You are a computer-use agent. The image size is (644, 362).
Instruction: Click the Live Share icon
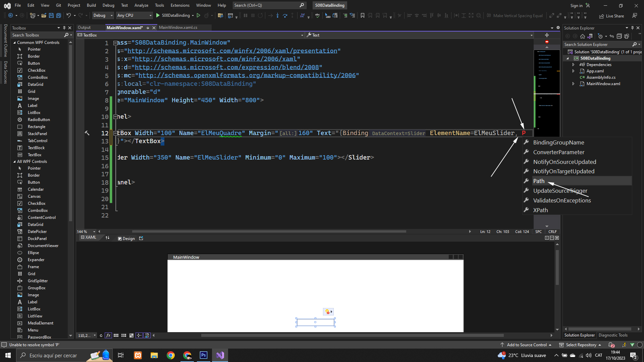tap(602, 16)
